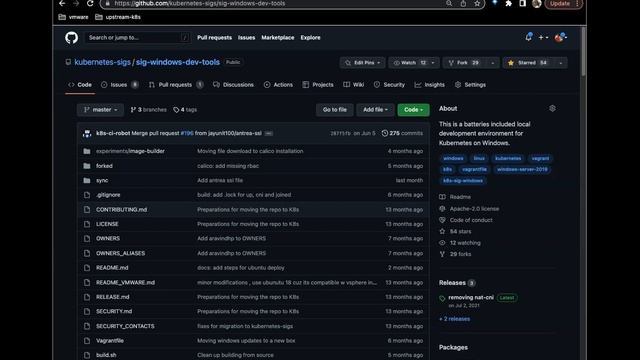This screenshot has height=360, width=640.
Task: Switch to the Projects tab
Action: point(318,85)
